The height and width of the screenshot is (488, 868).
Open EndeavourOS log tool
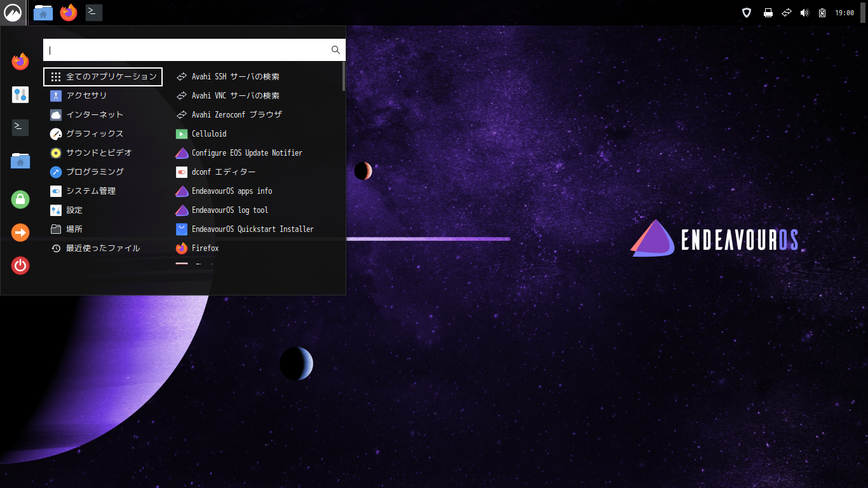tap(257, 210)
